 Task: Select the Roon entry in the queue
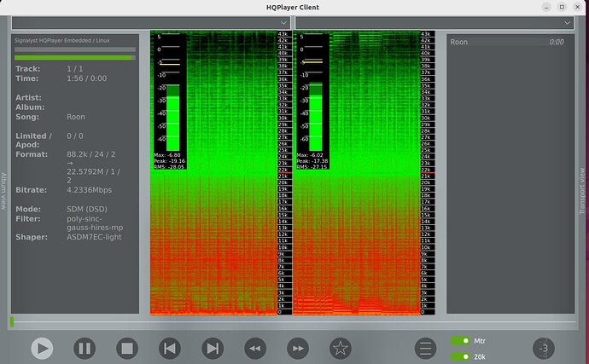pyautogui.click(x=507, y=42)
